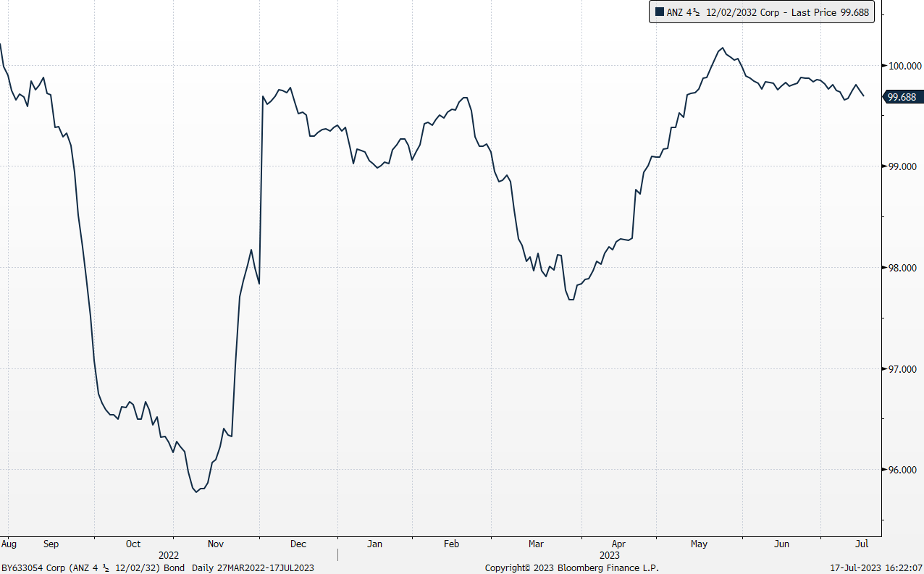Click the 99.688 last price flag
Image resolution: width=924 pixels, height=574 pixels.
click(x=902, y=97)
